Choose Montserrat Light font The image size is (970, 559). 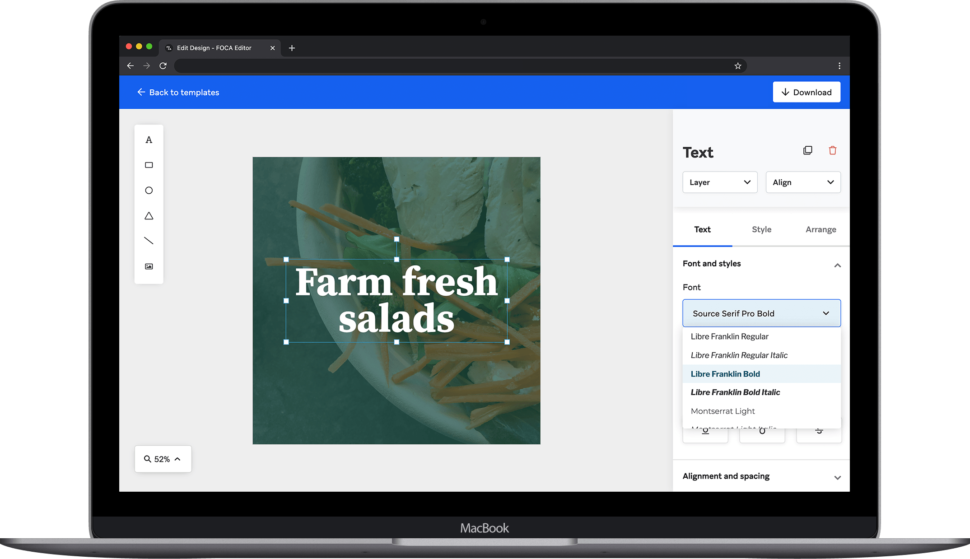pyautogui.click(x=762, y=411)
